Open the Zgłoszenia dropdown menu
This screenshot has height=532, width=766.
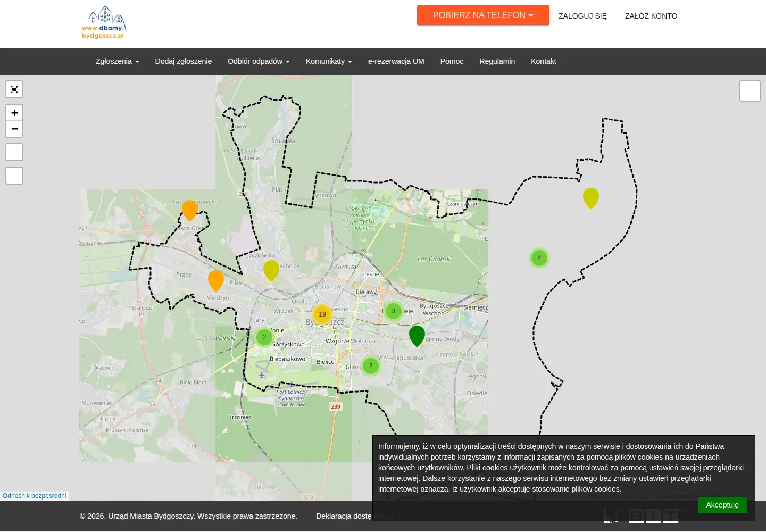click(117, 61)
